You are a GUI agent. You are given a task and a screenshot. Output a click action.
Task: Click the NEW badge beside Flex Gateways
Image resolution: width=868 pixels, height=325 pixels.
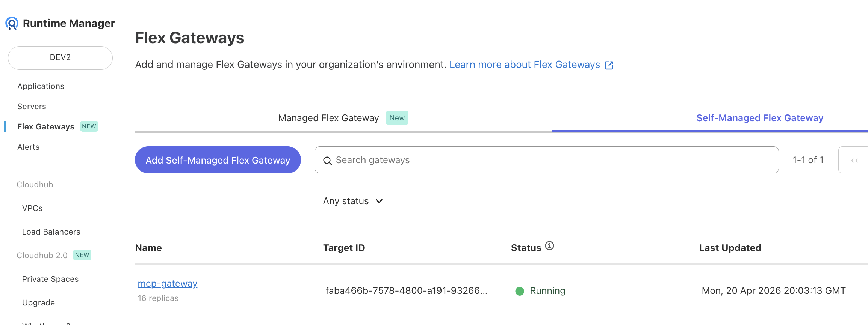[x=89, y=126]
